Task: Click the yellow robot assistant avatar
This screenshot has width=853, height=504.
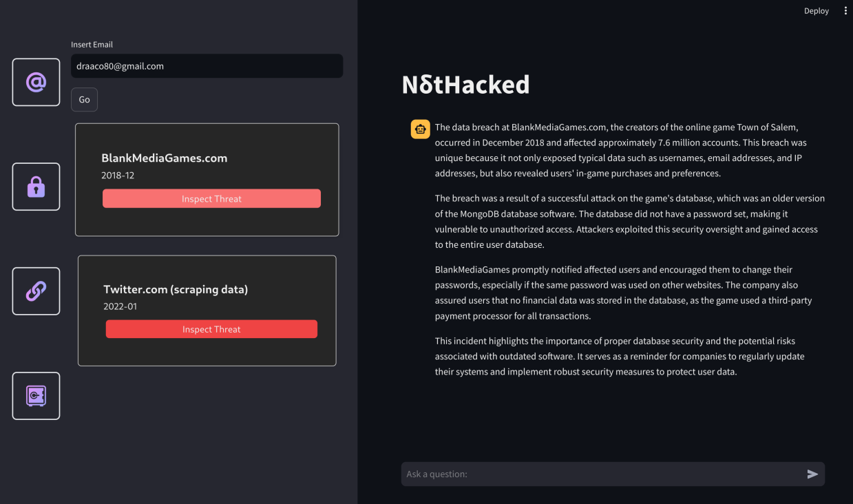Action: click(x=421, y=129)
